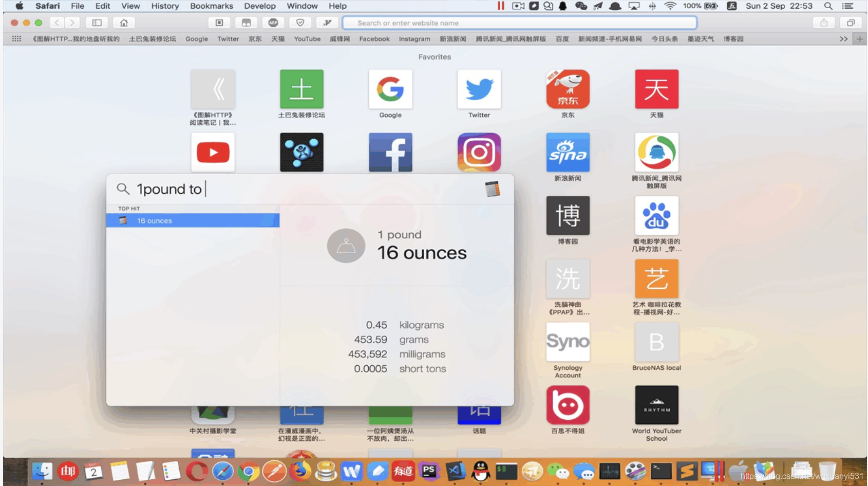Open the Instagram favorite tile icon
The width and height of the screenshot is (868, 486).
pyautogui.click(x=479, y=152)
